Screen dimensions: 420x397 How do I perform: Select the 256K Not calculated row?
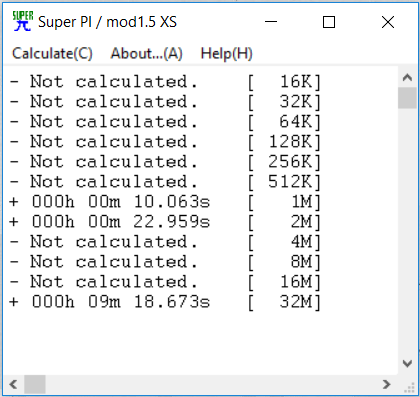(x=165, y=162)
